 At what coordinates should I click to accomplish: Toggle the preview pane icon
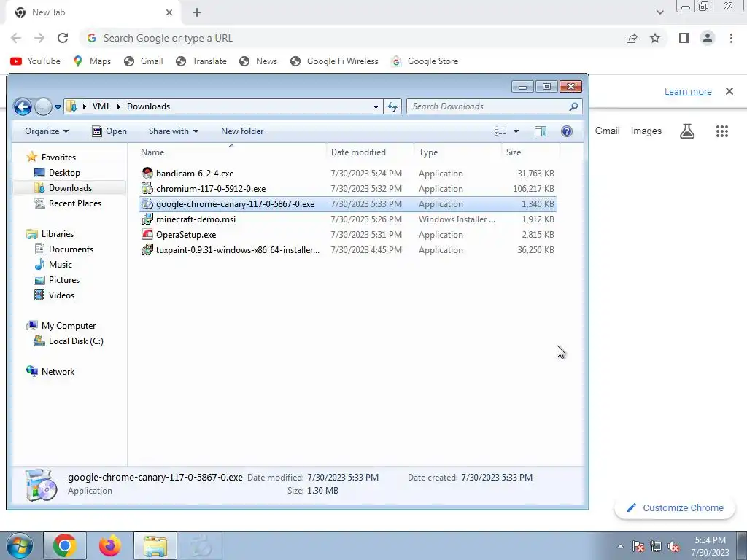pos(541,131)
